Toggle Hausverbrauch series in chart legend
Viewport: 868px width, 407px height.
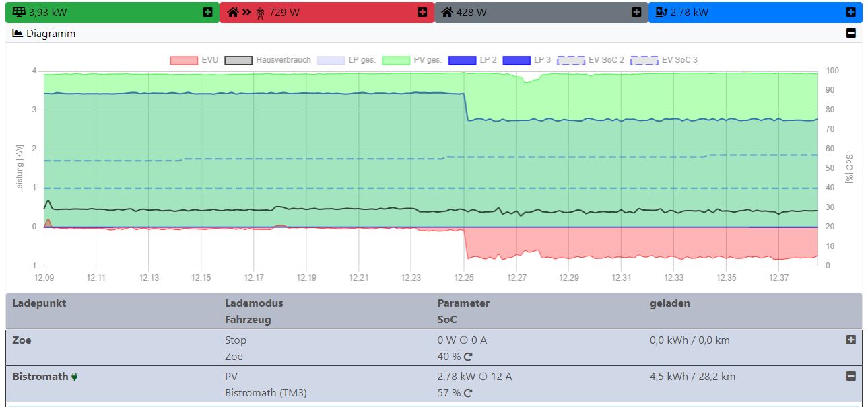[x=268, y=60]
